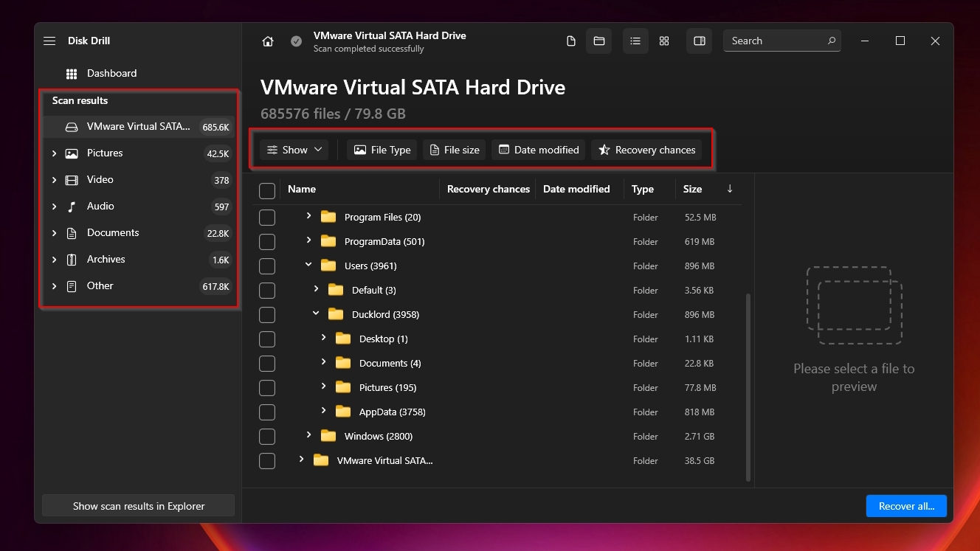Check the ProgramData row checkbox
This screenshot has height=551, width=980.
[x=267, y=242]
